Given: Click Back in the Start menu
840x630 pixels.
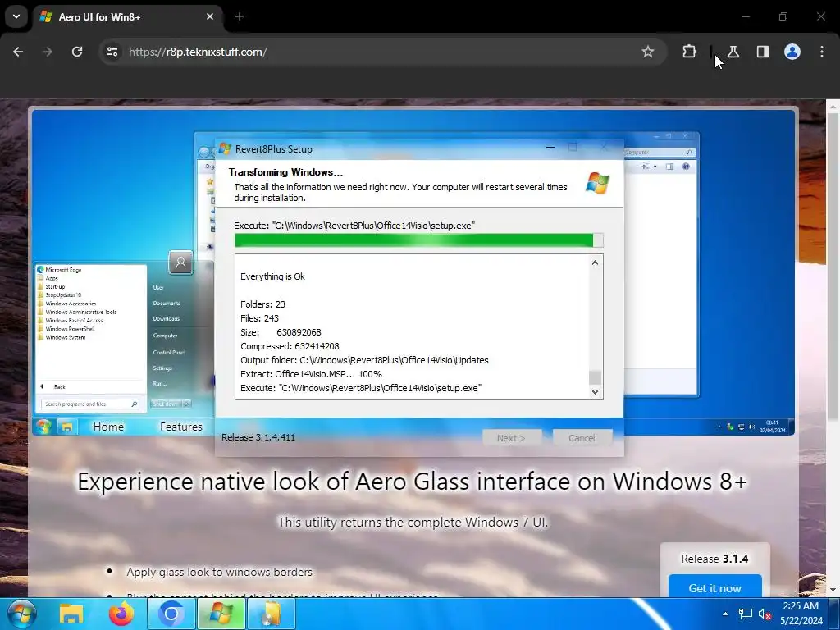Looking at the screenshot, I should click(59, 387).
